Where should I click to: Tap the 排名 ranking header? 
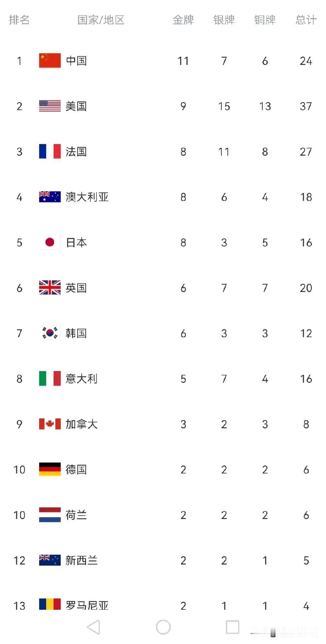tap(19, 20)
